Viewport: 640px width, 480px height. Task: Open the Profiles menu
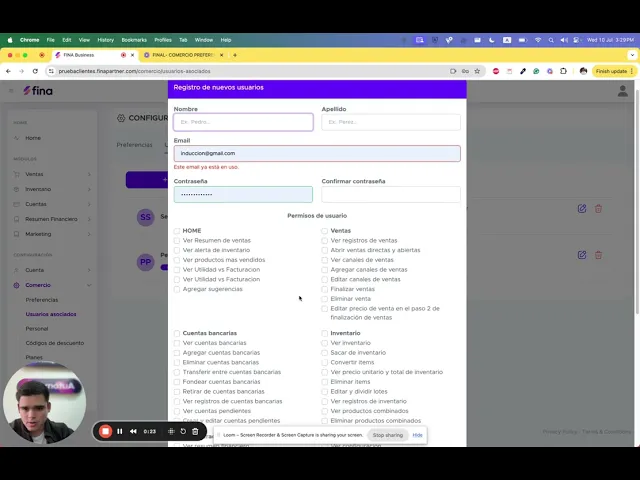click(163, 40)
